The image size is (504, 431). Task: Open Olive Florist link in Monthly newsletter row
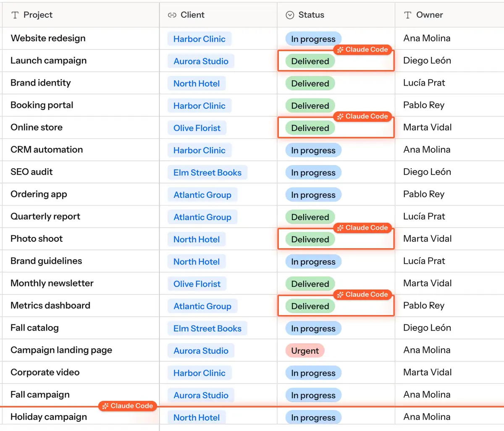tap(197, 284)
